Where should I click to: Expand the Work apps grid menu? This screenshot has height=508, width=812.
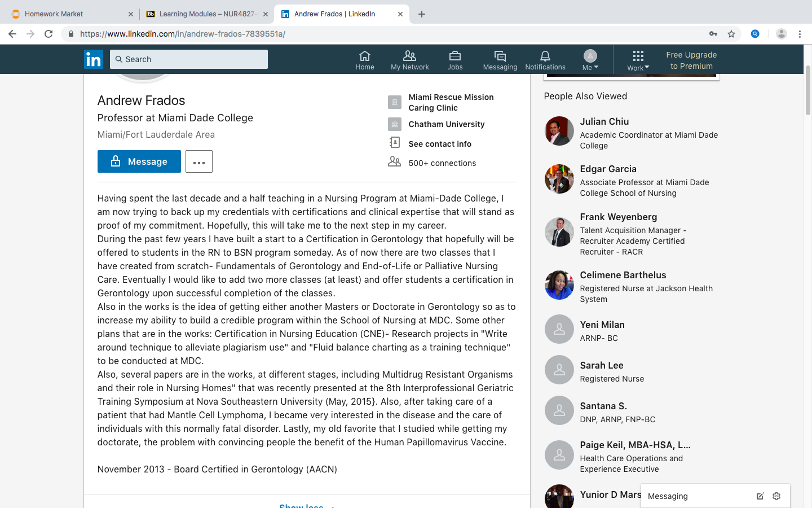[x=638, y=60]
